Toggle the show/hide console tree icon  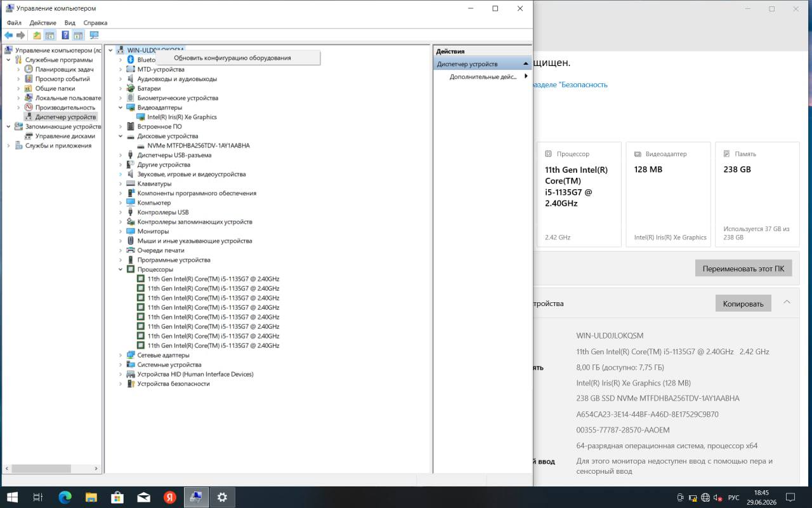pyautogui.click(x=49, y=36)
